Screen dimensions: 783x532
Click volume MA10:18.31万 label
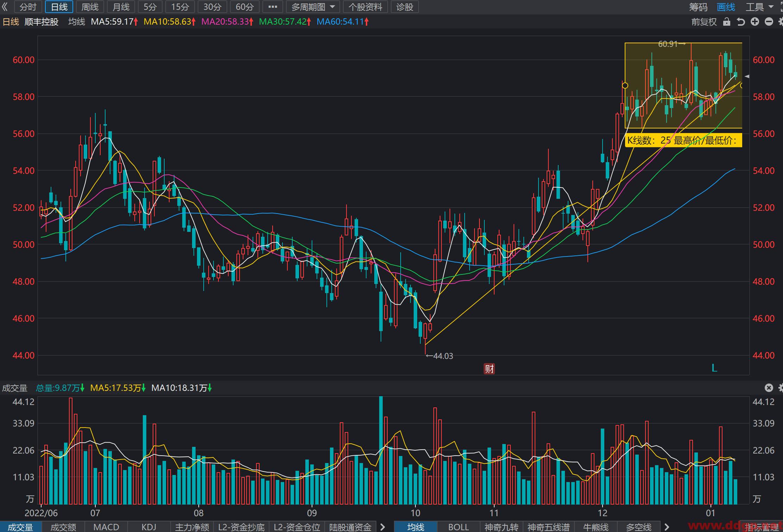point(182,388)
